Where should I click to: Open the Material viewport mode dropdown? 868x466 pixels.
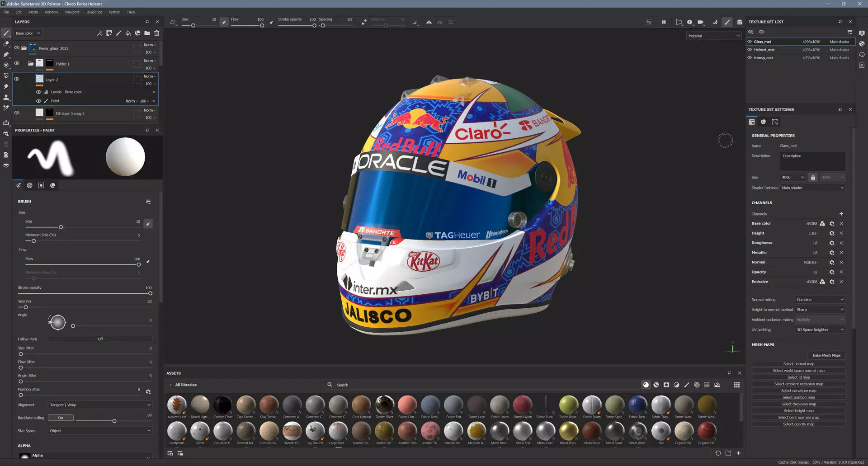click(714, 36)
